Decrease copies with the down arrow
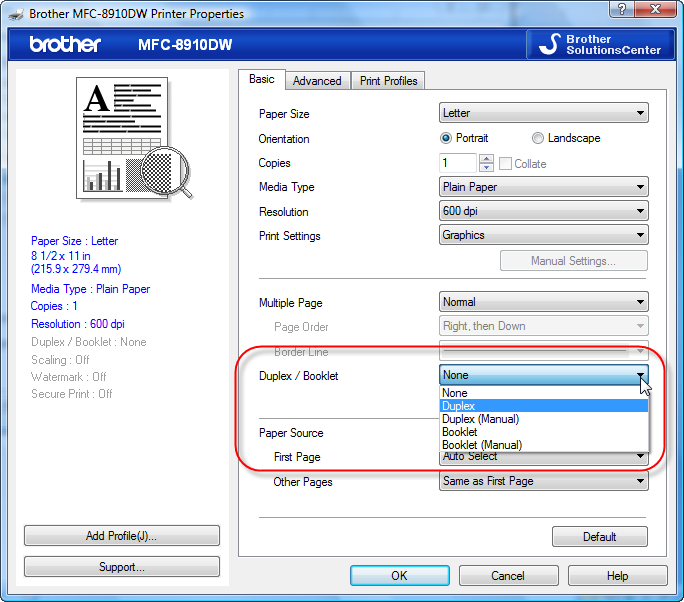 (486, 168)
